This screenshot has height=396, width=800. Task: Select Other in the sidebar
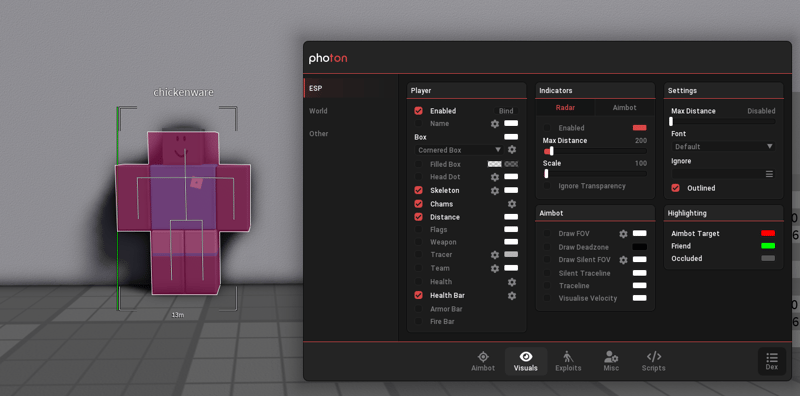[318, 134]
